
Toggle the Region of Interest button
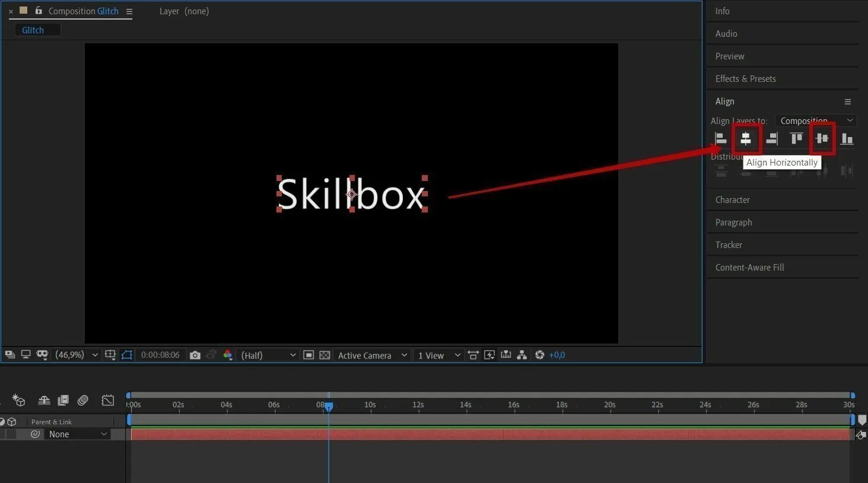(309, 355)
